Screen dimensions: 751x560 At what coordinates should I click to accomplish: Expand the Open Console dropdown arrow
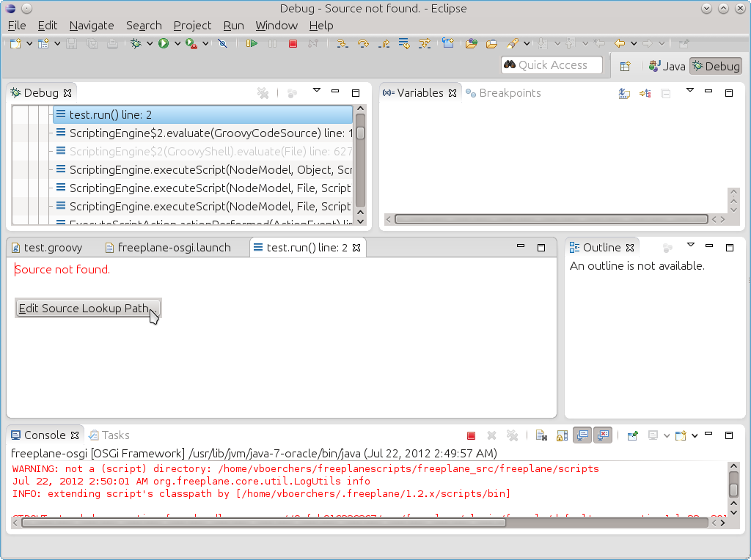(695, 436)
